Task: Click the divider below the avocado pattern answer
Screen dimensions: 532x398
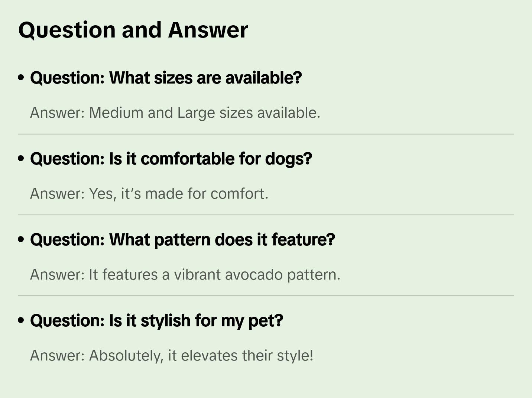Action: coord(266,296)
